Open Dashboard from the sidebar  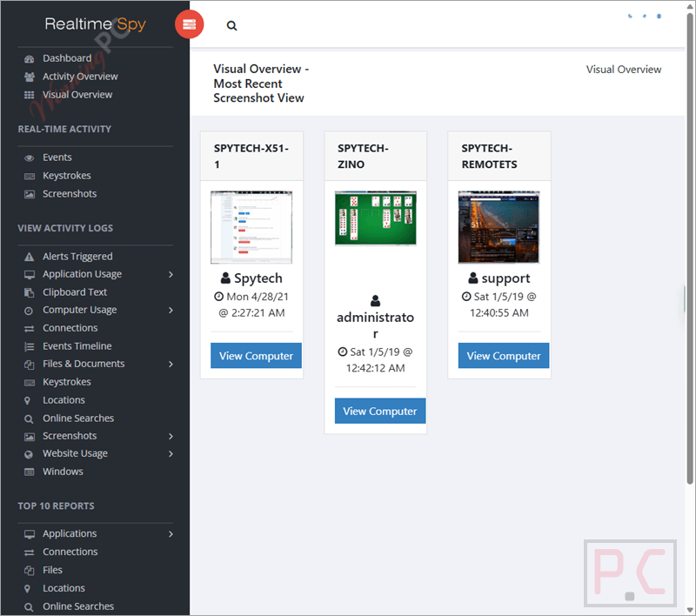[x=67, y=58]
